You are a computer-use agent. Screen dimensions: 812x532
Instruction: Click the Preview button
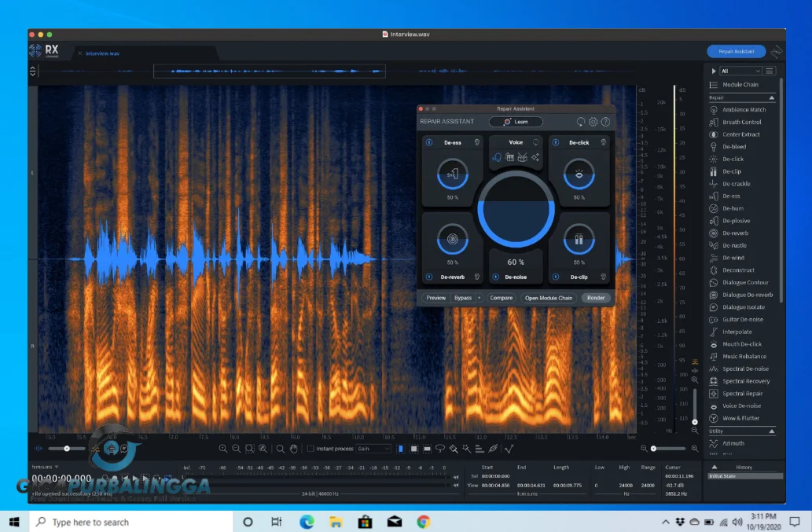435,298
